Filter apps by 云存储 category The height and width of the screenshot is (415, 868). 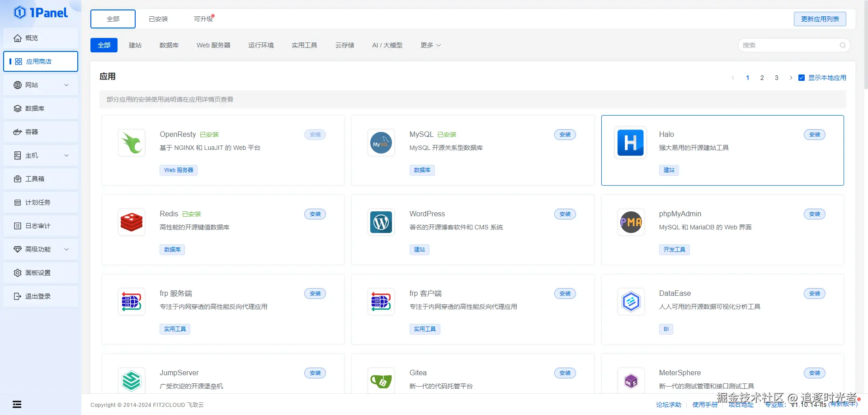345,45
